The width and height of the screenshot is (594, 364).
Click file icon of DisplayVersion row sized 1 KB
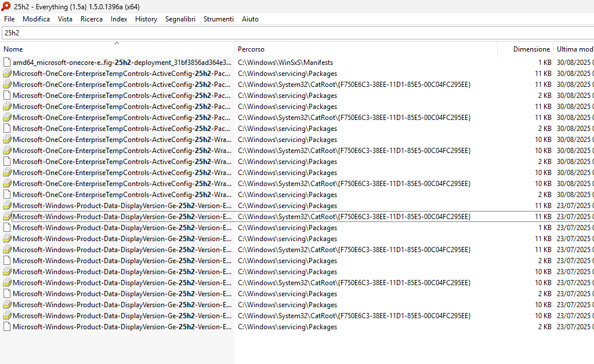click(7, 228)
